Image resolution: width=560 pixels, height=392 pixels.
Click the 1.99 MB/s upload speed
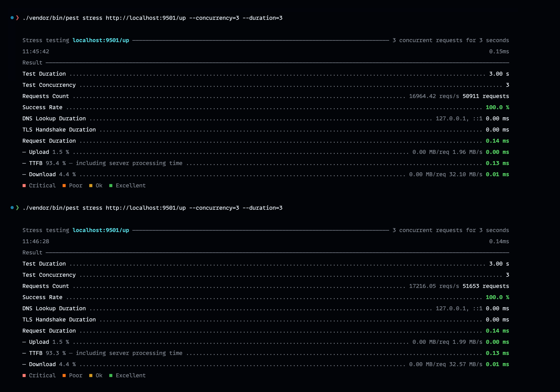pos(467,342)
